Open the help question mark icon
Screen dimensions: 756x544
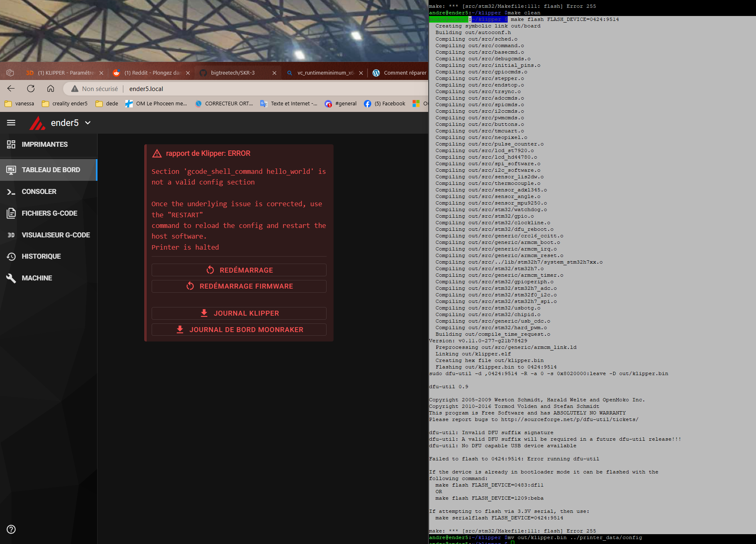coord(11,529)
